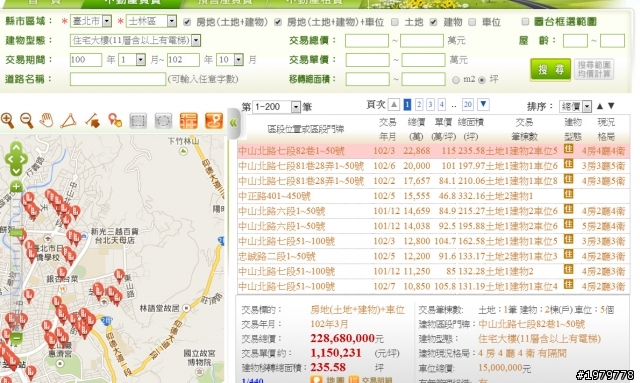Pick the rectangle selection tool
The width and height of the screenshot is (640, 383).
point(138,121)
